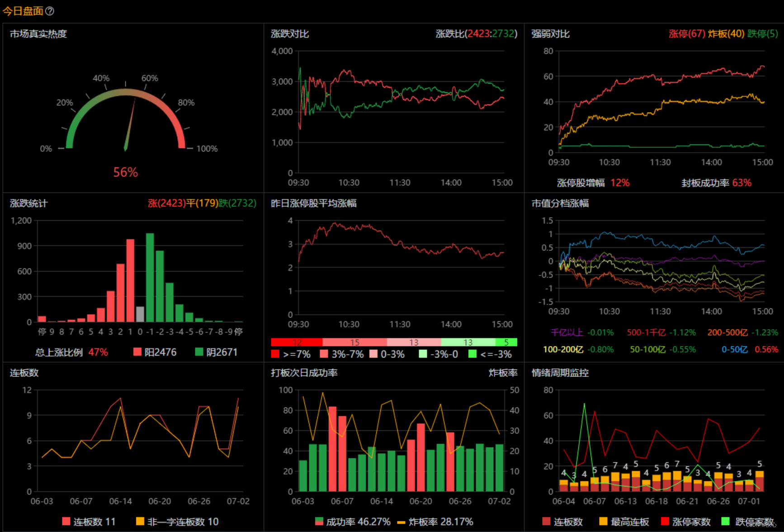This screenshot has height=532, width=784.
Task: Toggle the 成功率 46.27% legend item
Action: 353,522
